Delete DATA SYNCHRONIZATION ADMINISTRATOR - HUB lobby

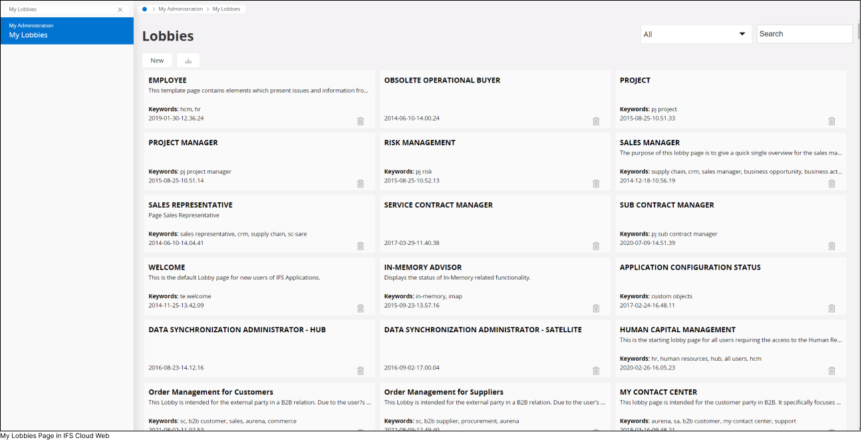coord(360,371)
